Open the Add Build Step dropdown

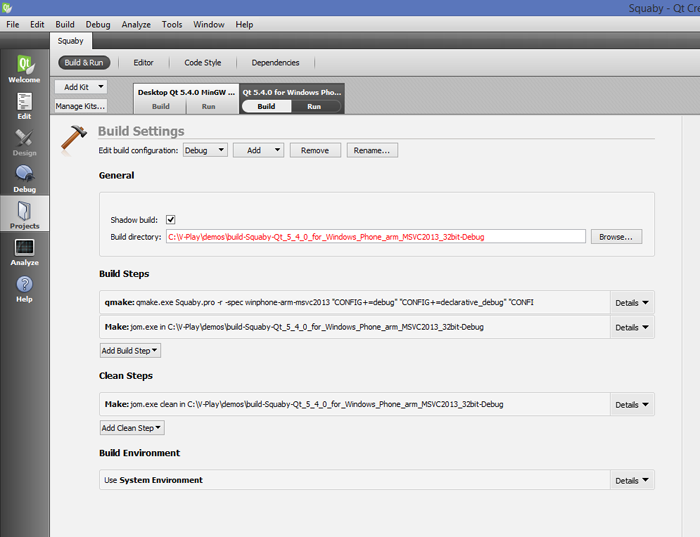(x=130, y=351)
